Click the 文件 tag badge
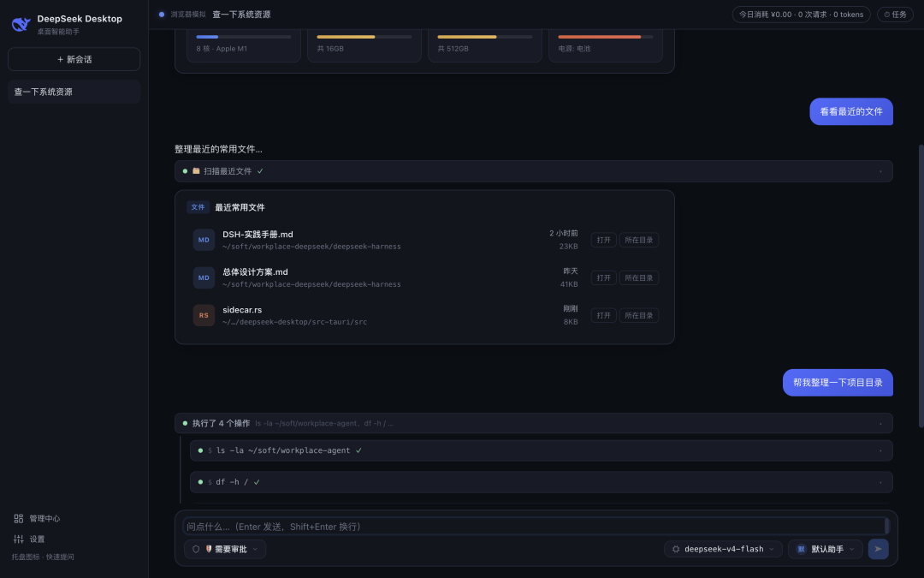 tap(198, 207)
